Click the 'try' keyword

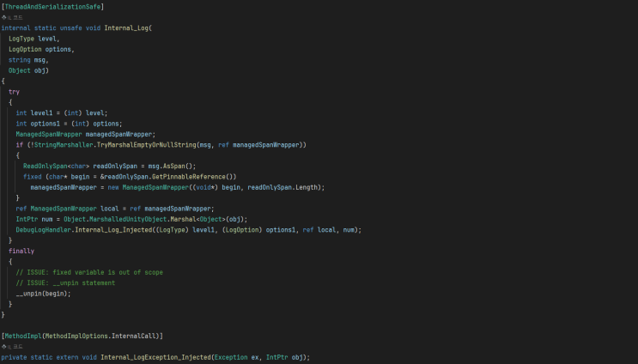pos(14,92)
